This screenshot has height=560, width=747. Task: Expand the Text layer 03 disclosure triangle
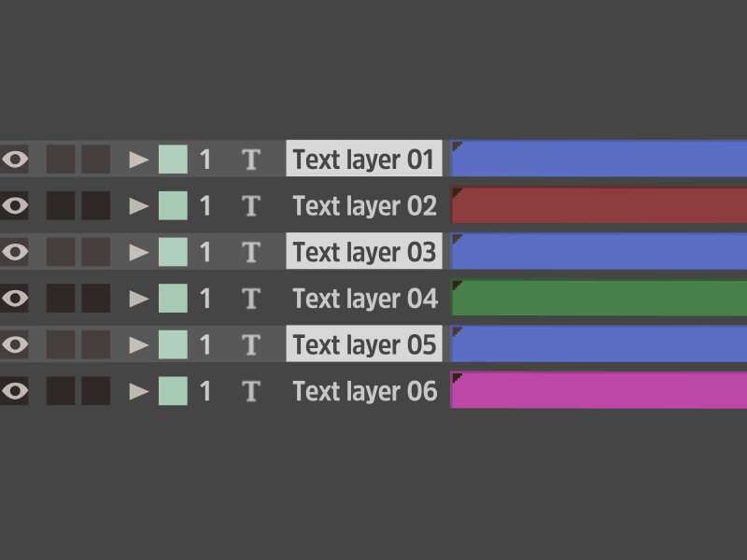click(x=139, y=252)
